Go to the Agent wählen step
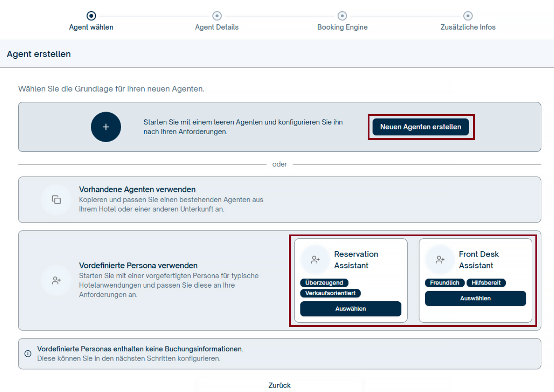 coord(91,21)
